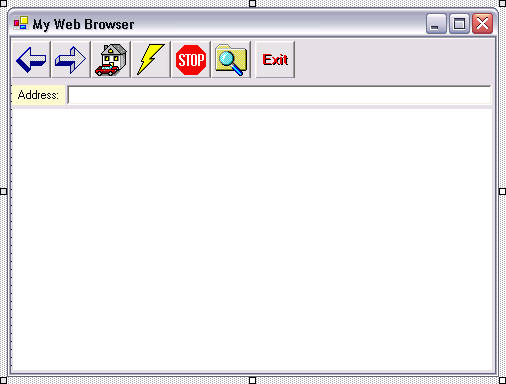This screenshot has width=506, height=384.
Task: Maximize the My Web Browser window
Action: point(459,24)
